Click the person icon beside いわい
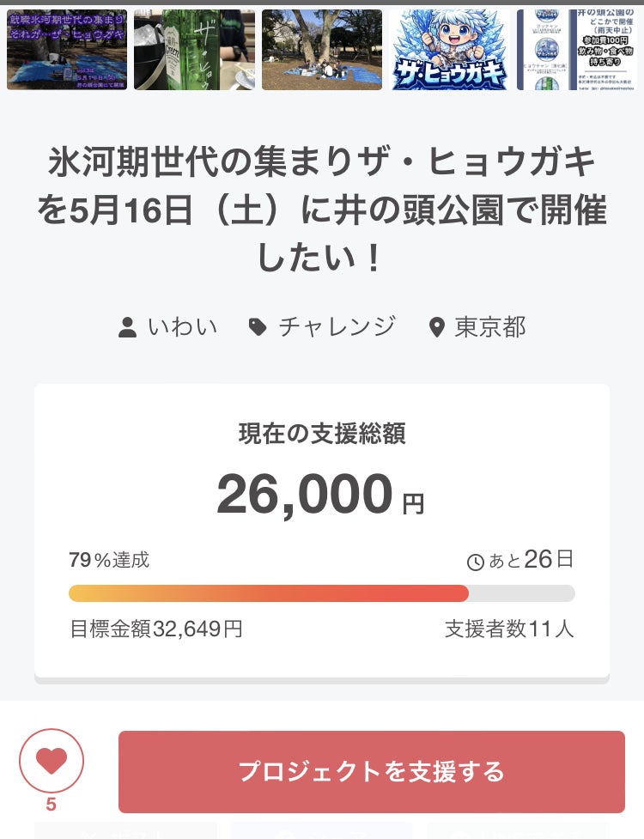644x839 pixels. (127, 327)
